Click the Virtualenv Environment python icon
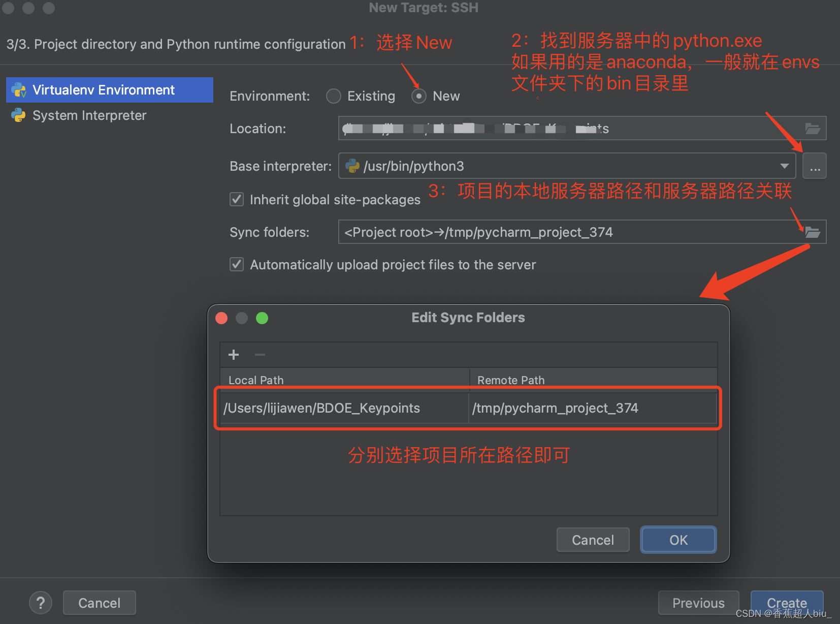 19,90
